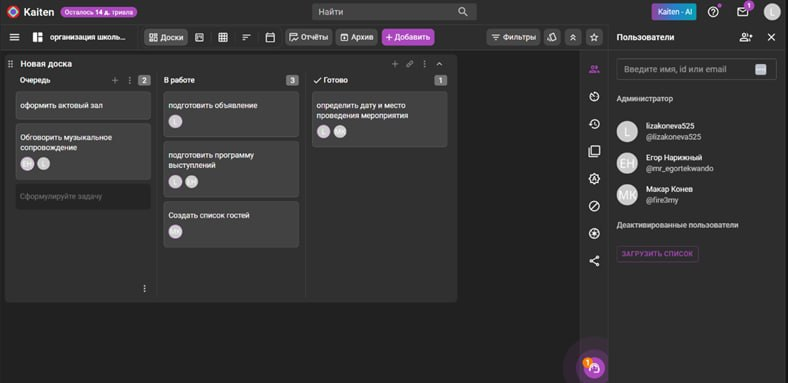Click the share icon in the side rail
788x383 pixels.
click(594, 261)
